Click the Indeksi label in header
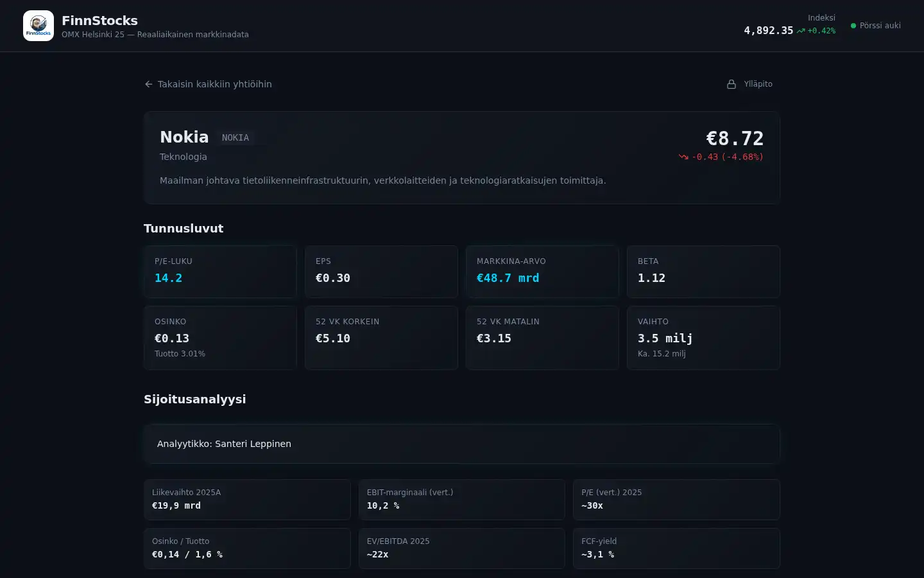This screenshot has width=924, height=578. pos(821,18)
